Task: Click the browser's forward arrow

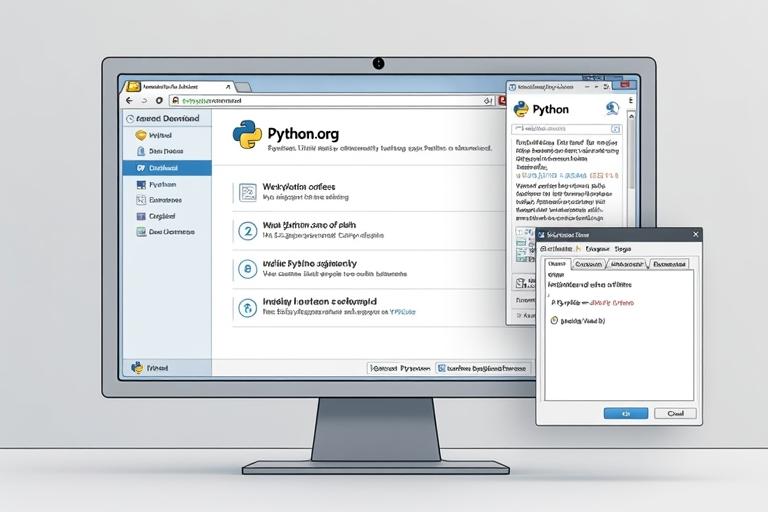Action: (144, 100)
